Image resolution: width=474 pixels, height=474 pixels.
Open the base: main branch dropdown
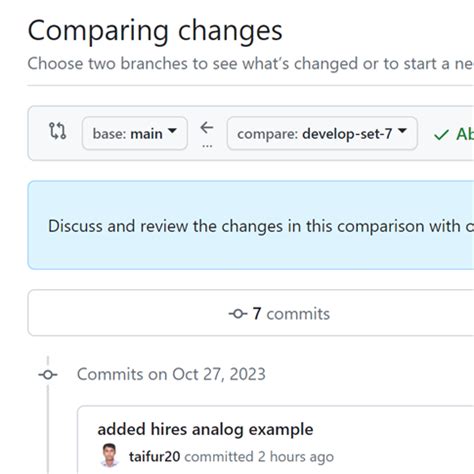point(135,133)
